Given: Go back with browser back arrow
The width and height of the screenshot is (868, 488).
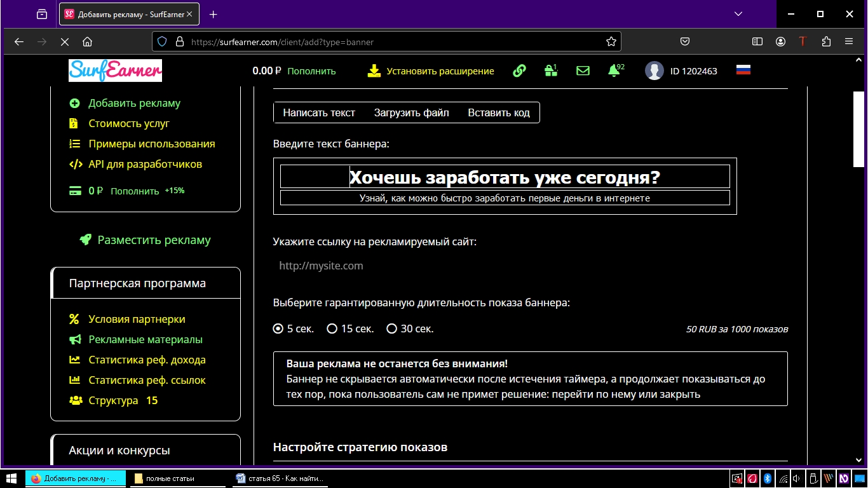Looking at the screenshot, I should click(x=19, y=41).
